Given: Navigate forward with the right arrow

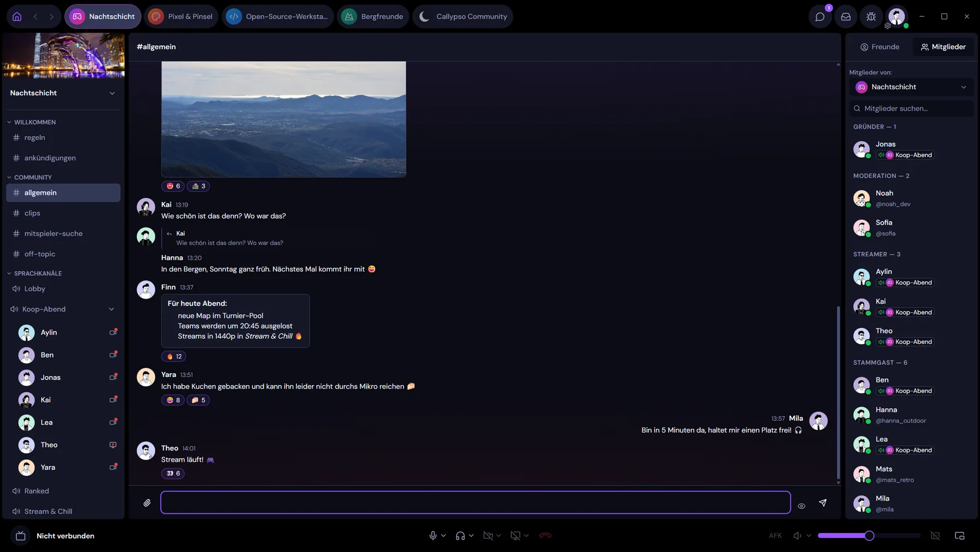Looking at the screenshot, I should coord(51,16).
